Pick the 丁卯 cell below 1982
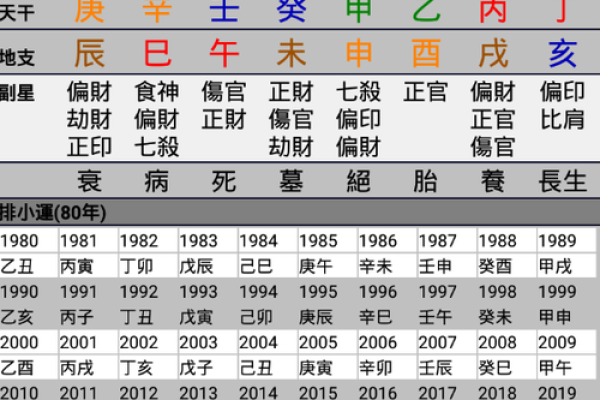This screenshot has width=600, height=400. pyautogui.click(x=148, y=266)
